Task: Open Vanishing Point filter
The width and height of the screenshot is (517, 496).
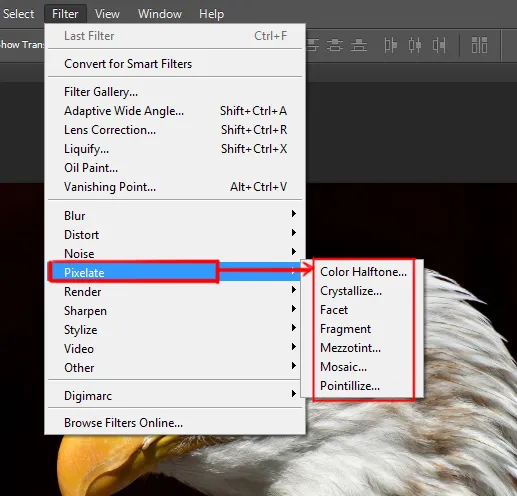Action: [175, 187]
